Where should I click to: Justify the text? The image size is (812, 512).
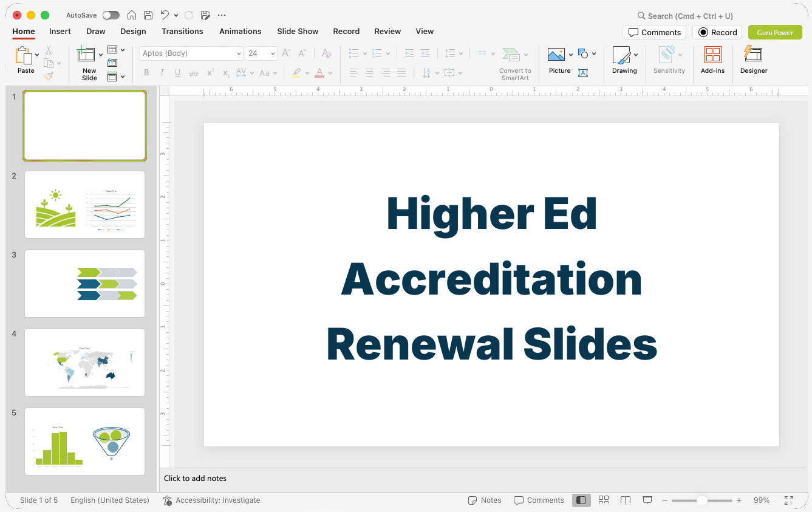(401, 73)
